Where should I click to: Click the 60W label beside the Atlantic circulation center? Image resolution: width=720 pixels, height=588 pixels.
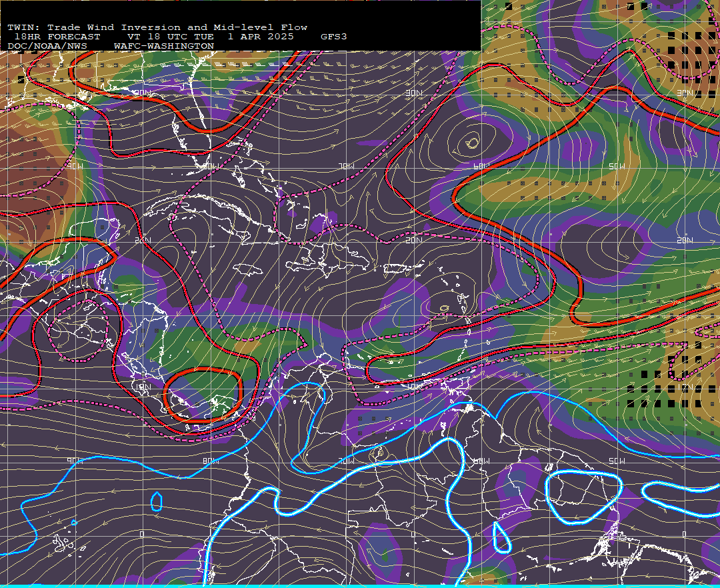pos(482,166)
